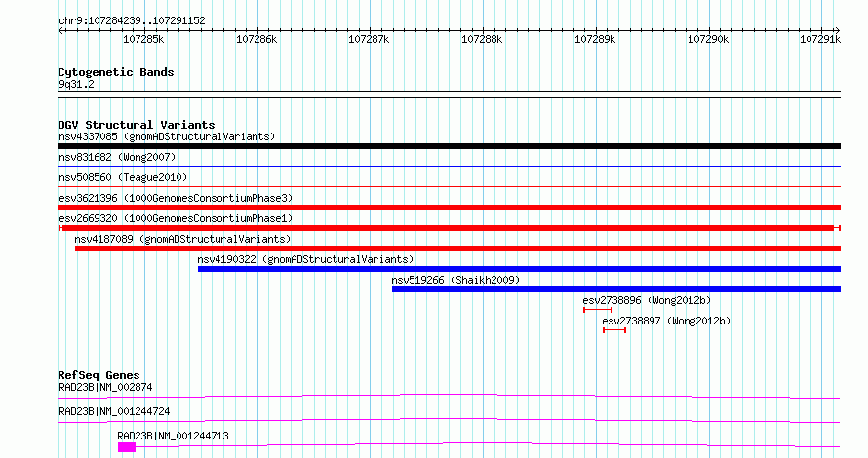This screenshot has width=868, height=458.
Task: Click the esv2738896 short red bracket glyph
Action: [598, 310]
